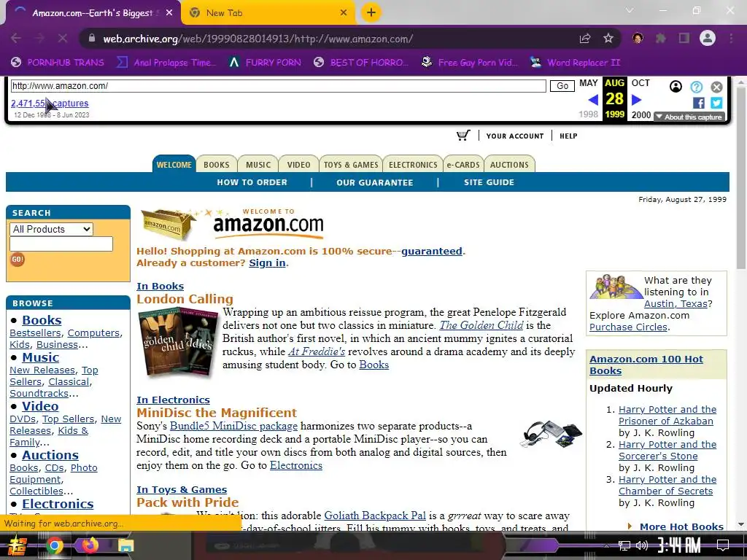
Task: Open Bestsellers under Books in Browse
Action: tap(35, 332)
